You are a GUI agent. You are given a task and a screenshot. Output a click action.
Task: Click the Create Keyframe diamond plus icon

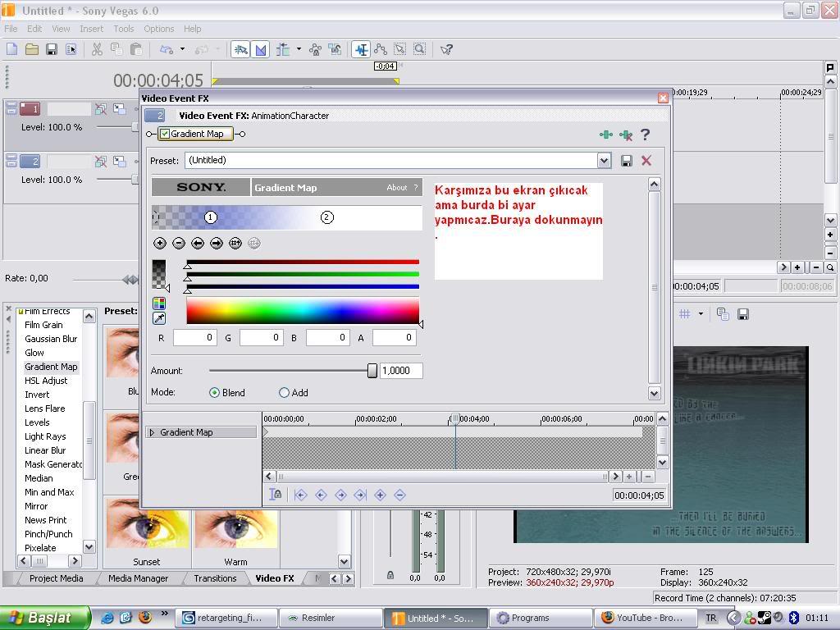coord(380,495)
